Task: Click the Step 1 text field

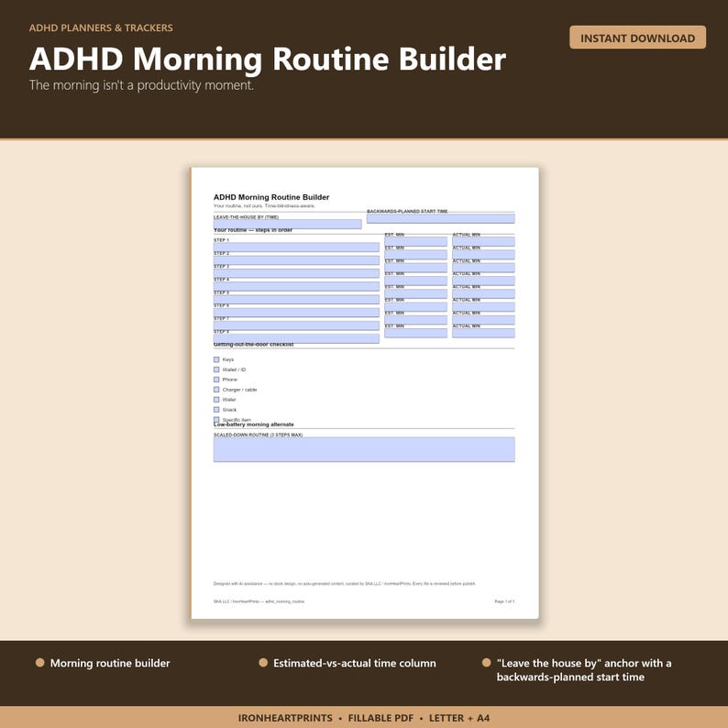Action: click(x=296, y=247)
